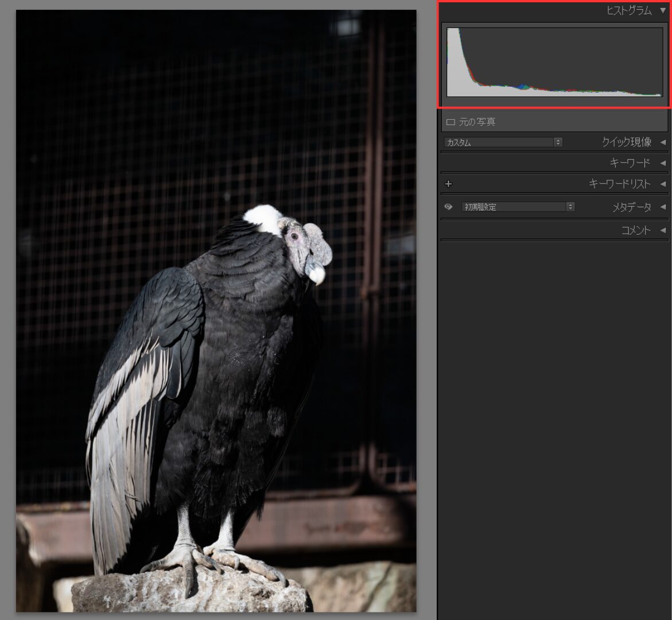Click the コメント panel title text
The width and height of the screenshot is (672, 620).
pos(635,230)
